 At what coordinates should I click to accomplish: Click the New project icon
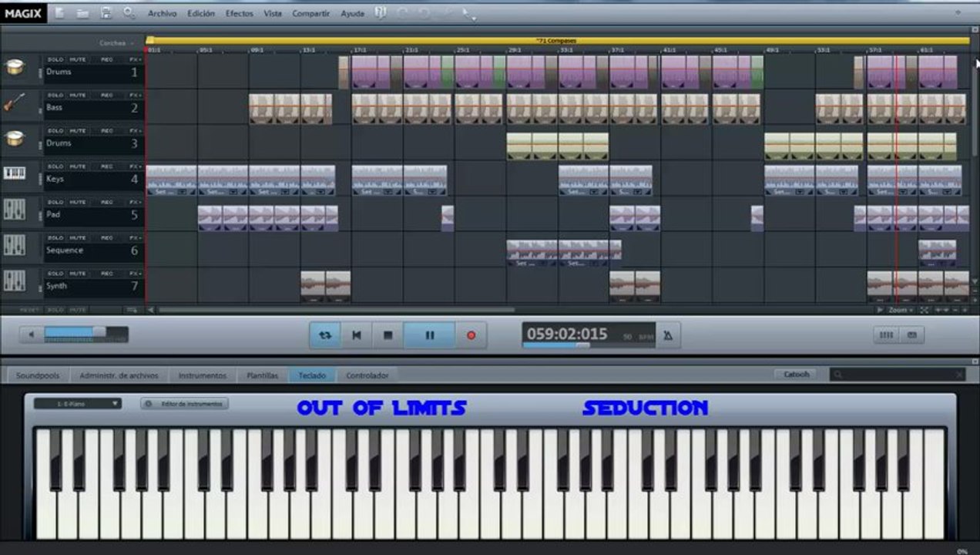60,13
